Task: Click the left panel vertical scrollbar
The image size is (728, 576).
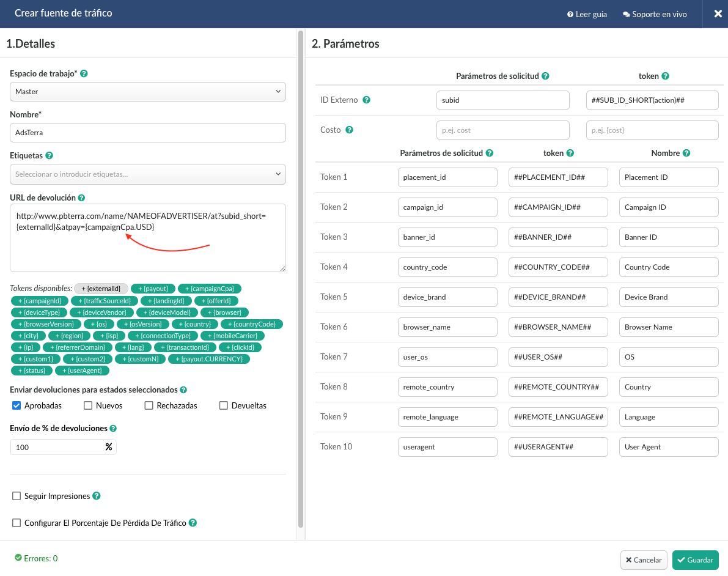Action: (x=300, y=279)
